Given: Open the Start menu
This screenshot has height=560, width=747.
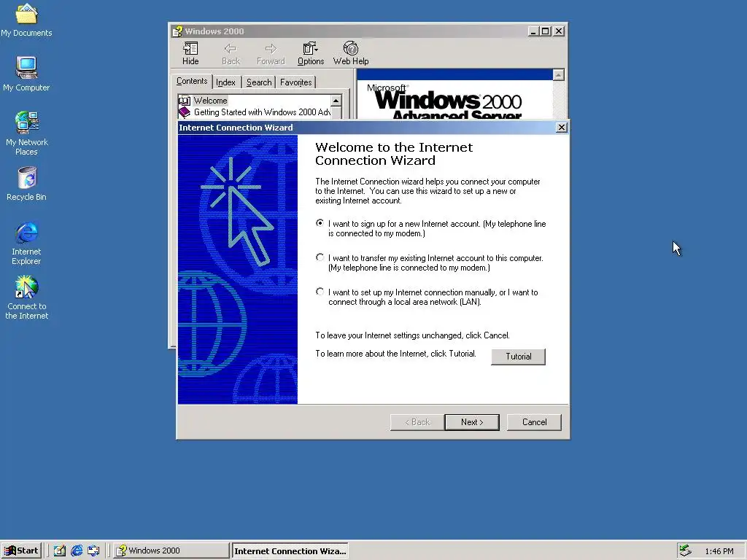Looking at the screenshot, I should (21, 551).
